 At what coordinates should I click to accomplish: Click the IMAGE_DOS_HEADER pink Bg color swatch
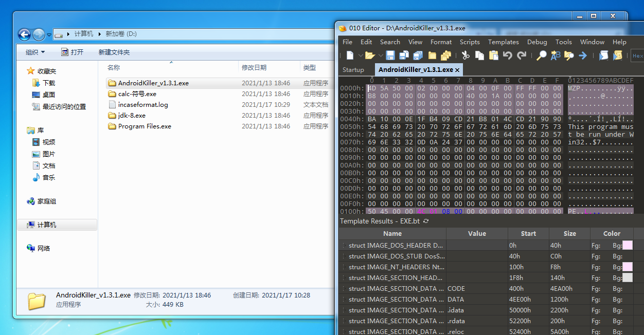[628, 246]
